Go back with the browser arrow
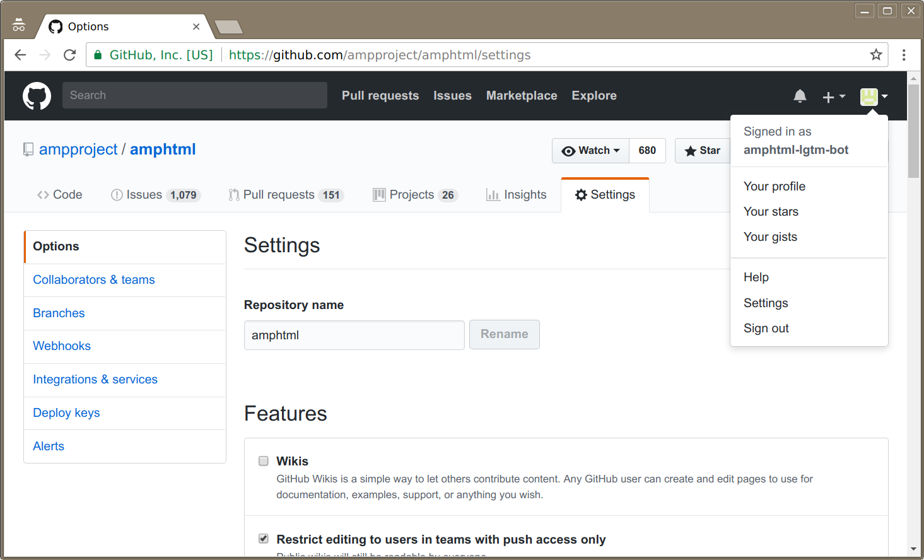This screenshot has height=560, width=924. click(x=20, y=55)
